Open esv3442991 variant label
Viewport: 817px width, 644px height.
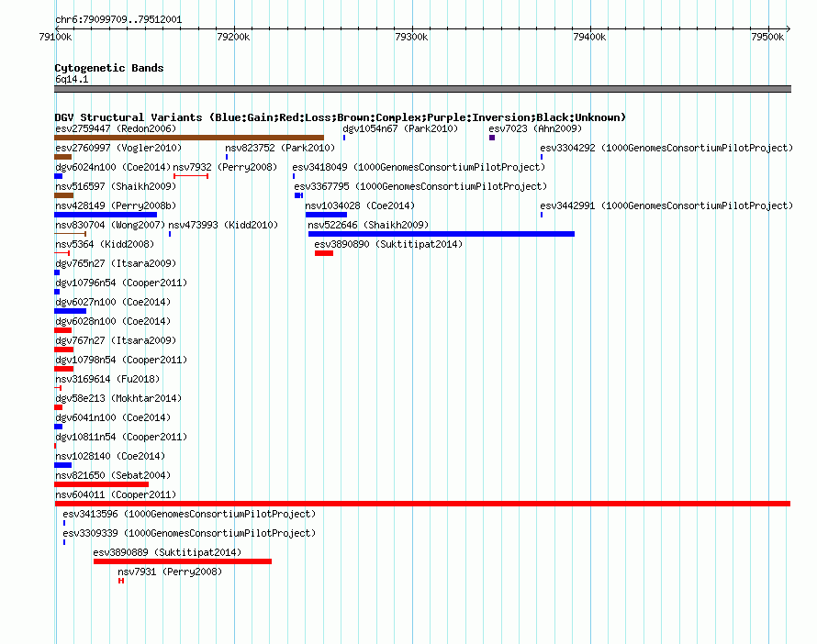coord(666,205)
